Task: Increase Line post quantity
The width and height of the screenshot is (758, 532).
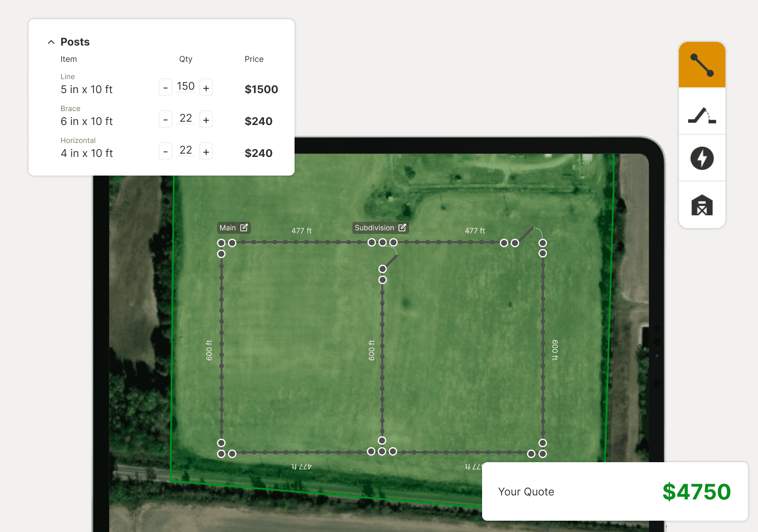Action: click(206, 88)
